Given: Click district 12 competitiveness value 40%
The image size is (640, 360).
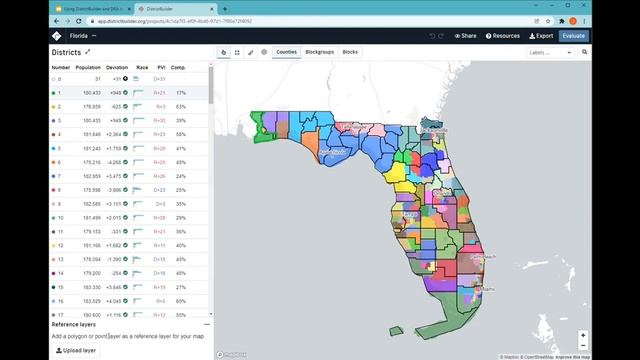Looking at the screenshot, I should (181, 245).
